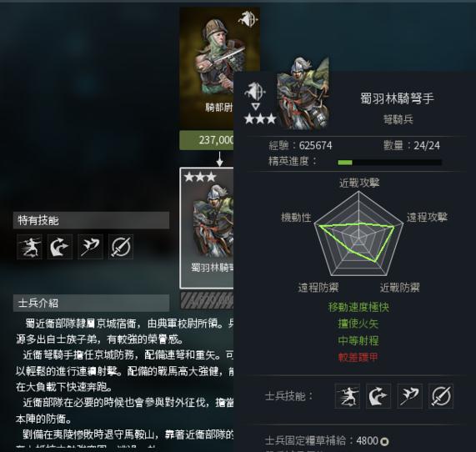Viewport: 476px width, 452px height.
Task: Click the small downward triangle below cavalry emblem
Action: (256, 106)
